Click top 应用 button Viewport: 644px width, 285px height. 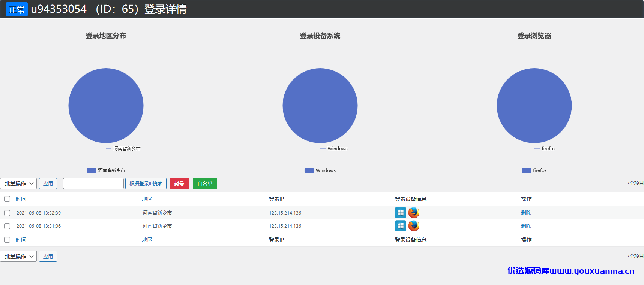(48, 184)
